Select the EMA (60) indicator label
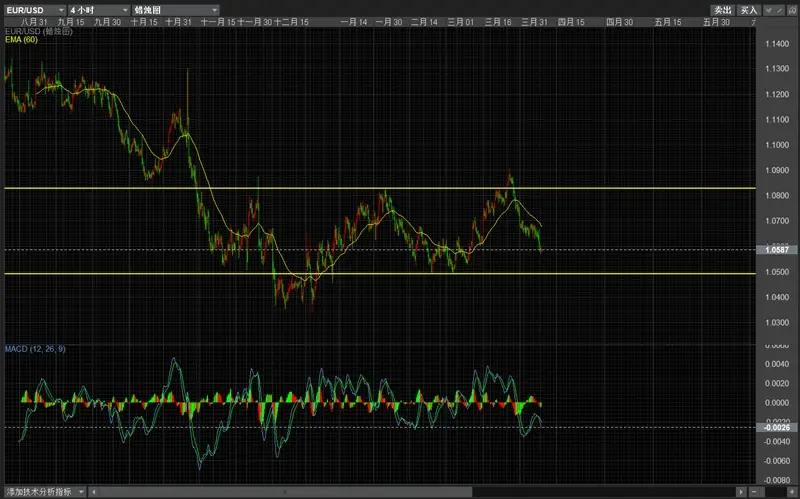Image resolution: width=800 pixels, height=499 pixels. coord(21,40)
